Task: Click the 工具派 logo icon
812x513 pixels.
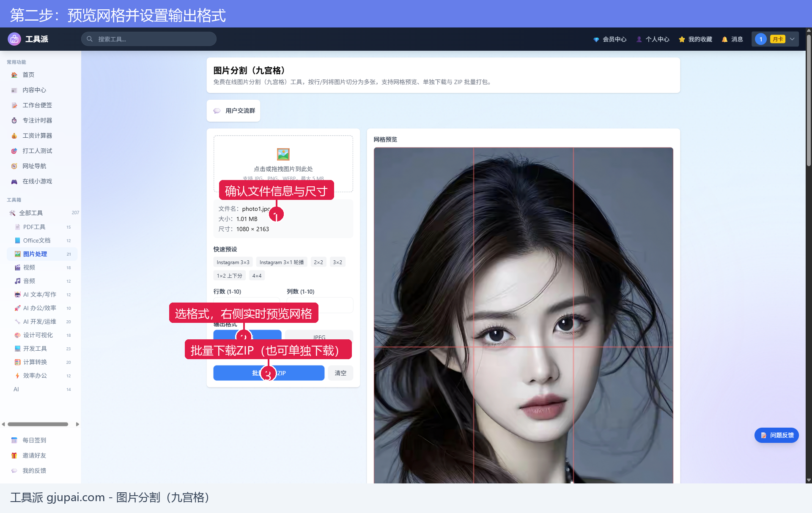Action: point(14,39)
